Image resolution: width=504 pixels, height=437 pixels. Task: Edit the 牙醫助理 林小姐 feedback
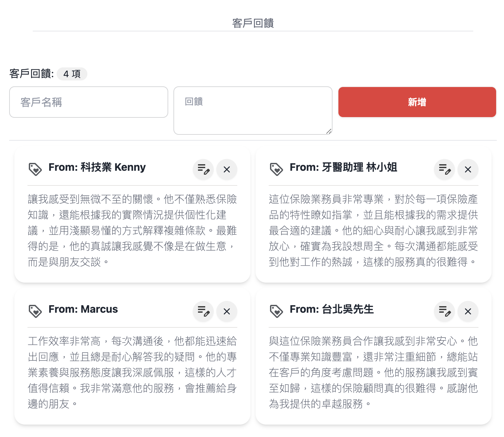tap(444, 169)
